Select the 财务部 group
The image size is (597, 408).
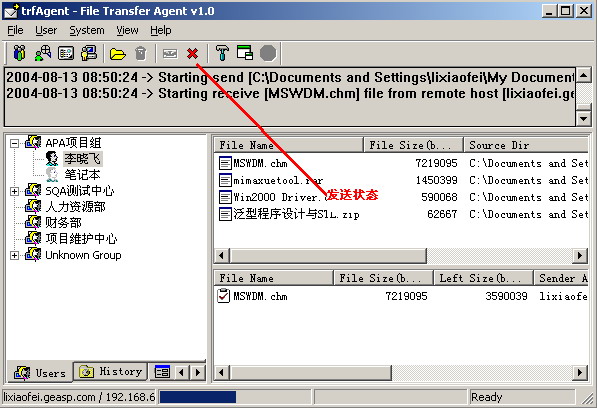(x=63, y=223)
